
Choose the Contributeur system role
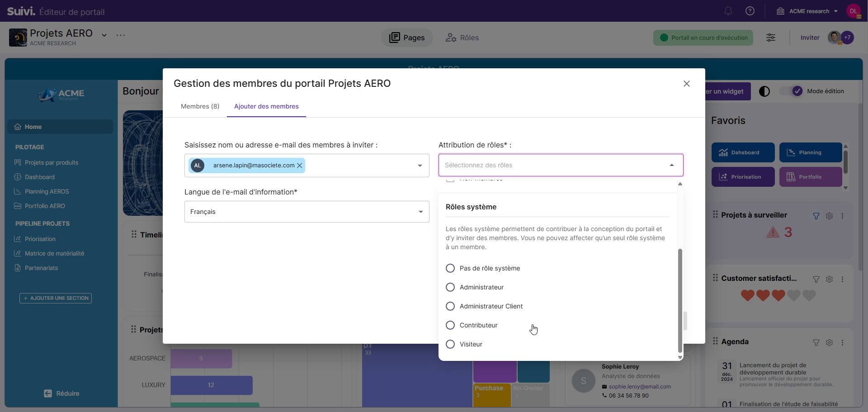(x=450, y=325)
